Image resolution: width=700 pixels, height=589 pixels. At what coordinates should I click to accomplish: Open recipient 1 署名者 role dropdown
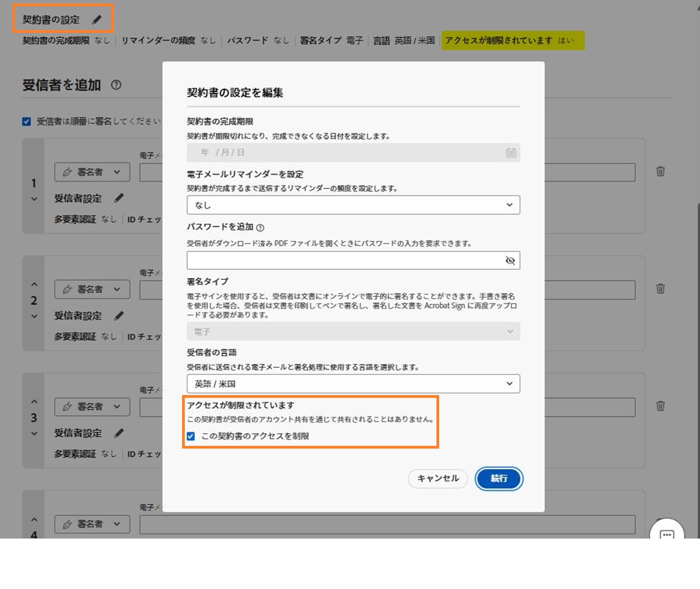click(x=92, y=172)
